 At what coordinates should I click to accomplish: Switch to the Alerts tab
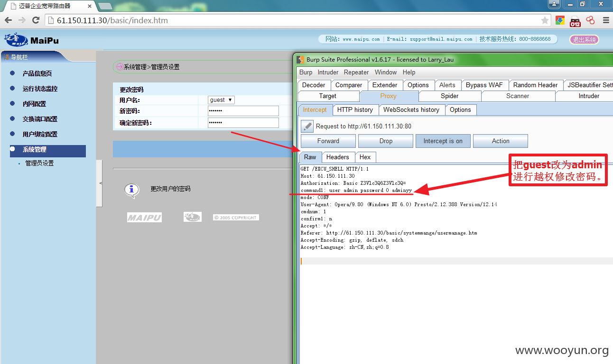click(447, 85)
